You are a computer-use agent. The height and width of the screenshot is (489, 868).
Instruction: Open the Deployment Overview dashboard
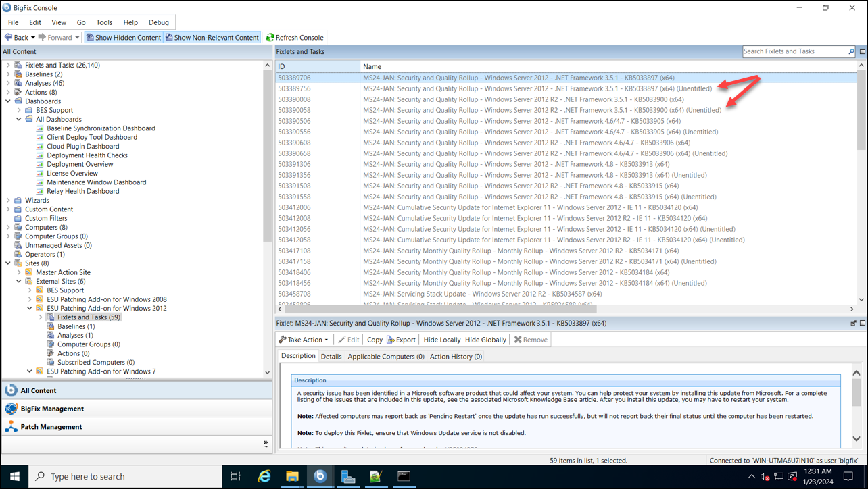[x=80, y=164]
